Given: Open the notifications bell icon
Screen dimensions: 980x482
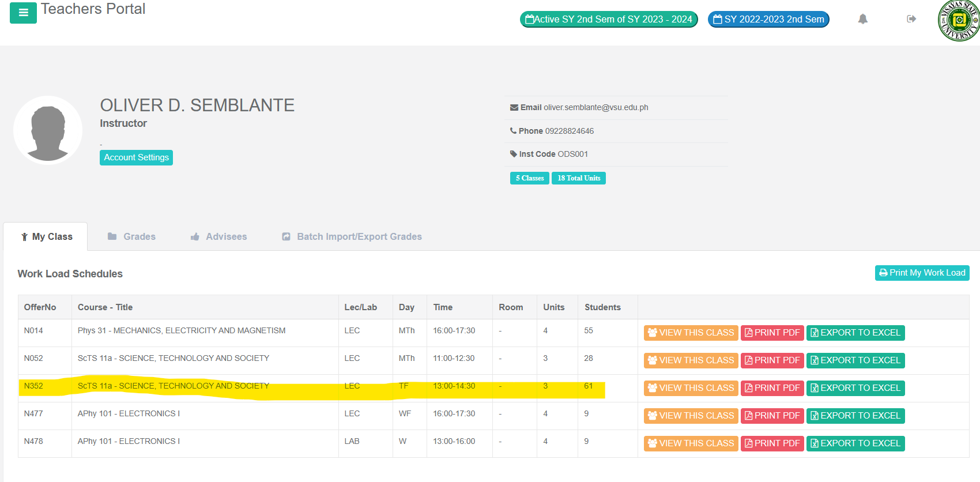Looking at the screenshot, I should point(862,19).
